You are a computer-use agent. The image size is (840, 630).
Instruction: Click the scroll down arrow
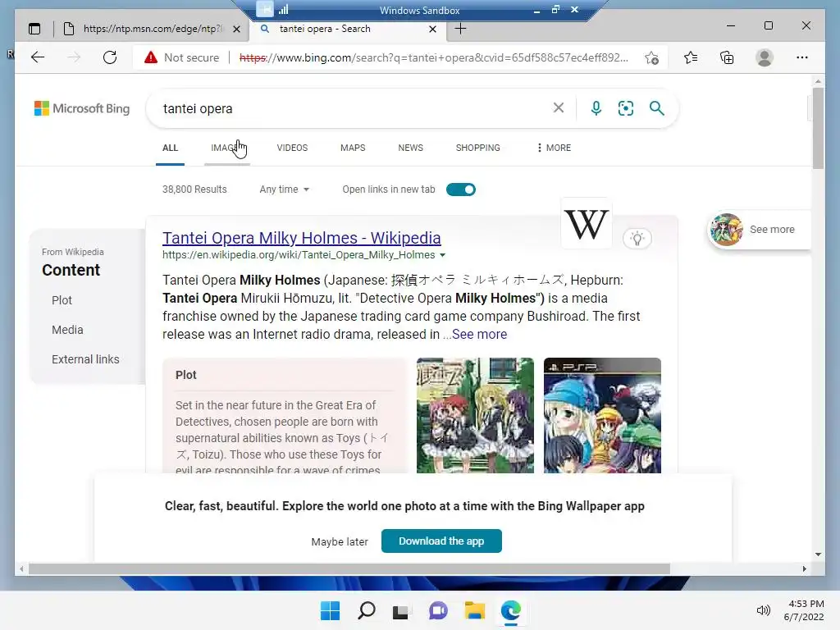point(818,555)
